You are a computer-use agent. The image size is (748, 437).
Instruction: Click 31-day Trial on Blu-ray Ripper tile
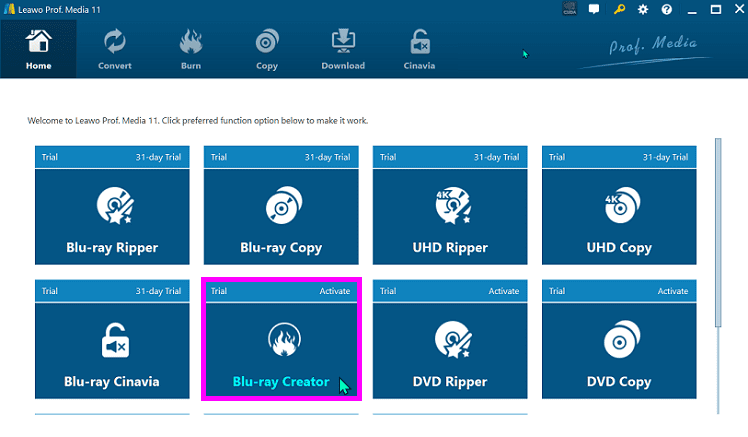click(158, 157)
